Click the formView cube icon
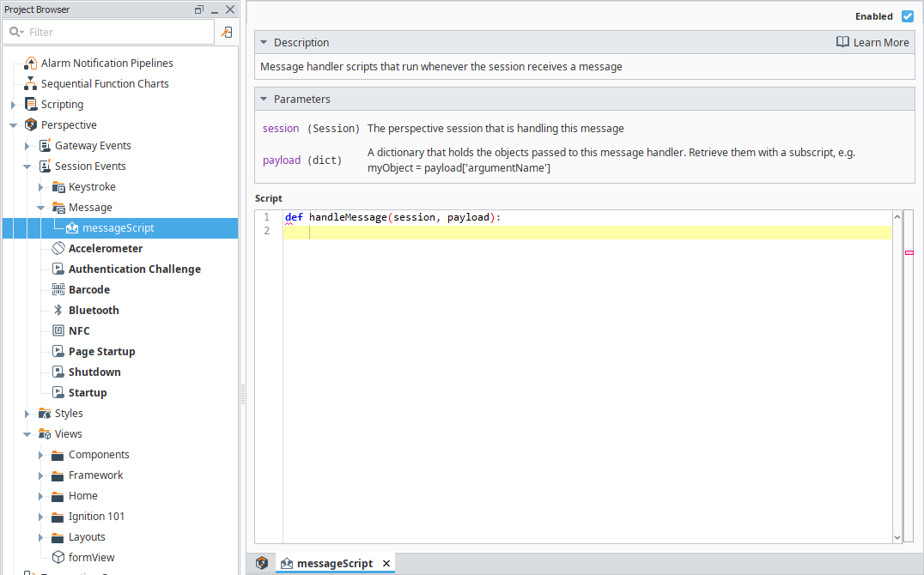This screenshot has height=575, width=924. (x=58, y=557)
